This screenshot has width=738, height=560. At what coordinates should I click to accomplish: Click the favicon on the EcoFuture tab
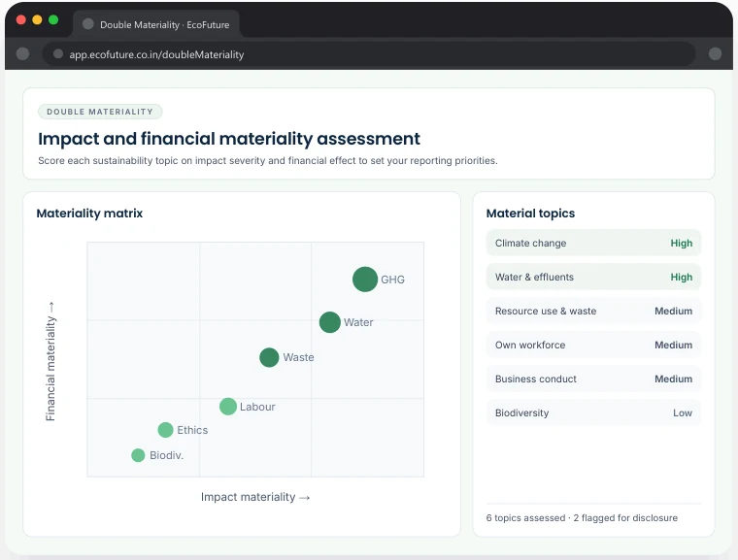87,24
